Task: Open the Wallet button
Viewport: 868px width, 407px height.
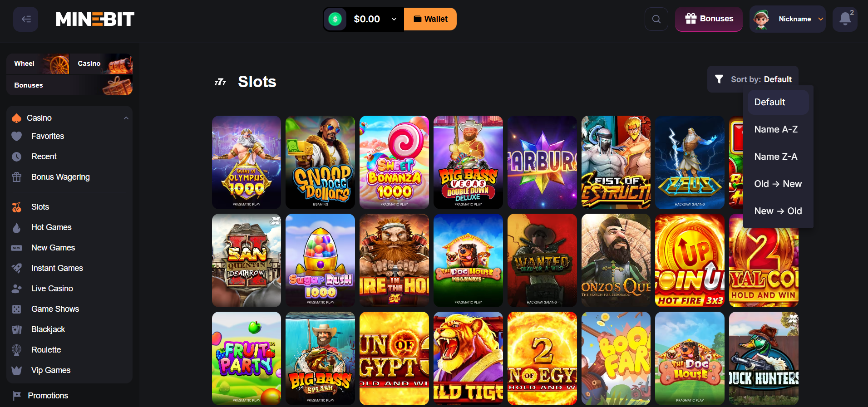Action: pos(430,19)
